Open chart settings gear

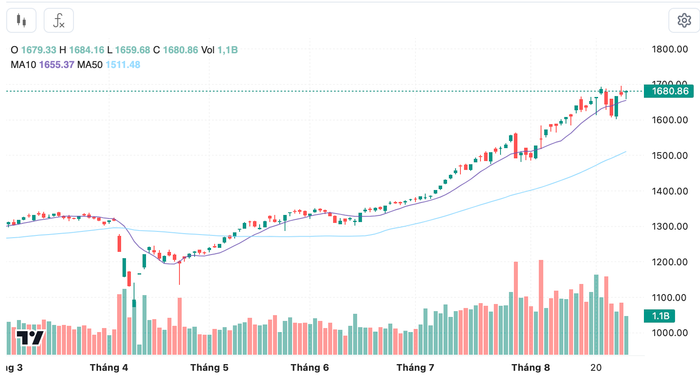(x=683, y=21)
